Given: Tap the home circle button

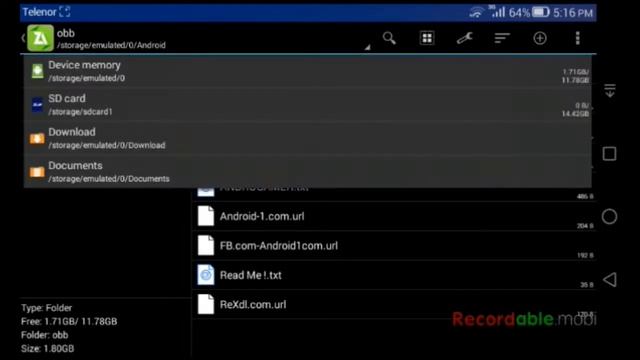Looking at the screenshot, I should tap(609, 216).
